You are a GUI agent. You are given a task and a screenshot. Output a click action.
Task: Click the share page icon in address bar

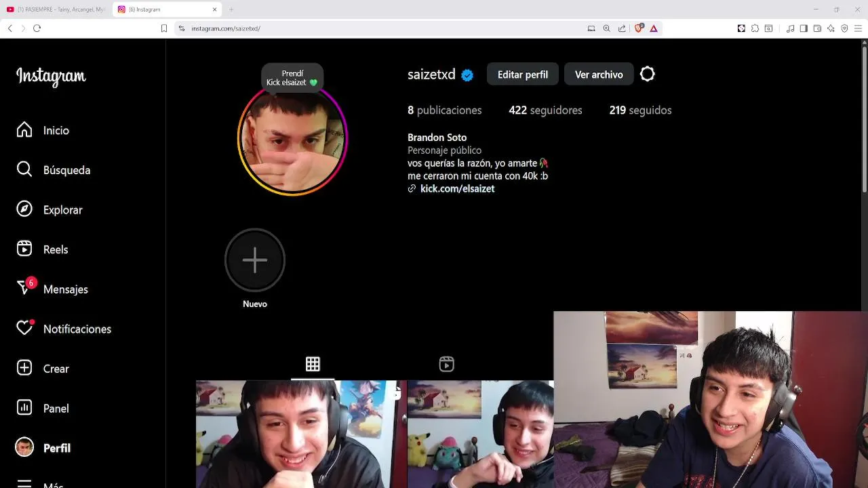click(x=623, y=28)
